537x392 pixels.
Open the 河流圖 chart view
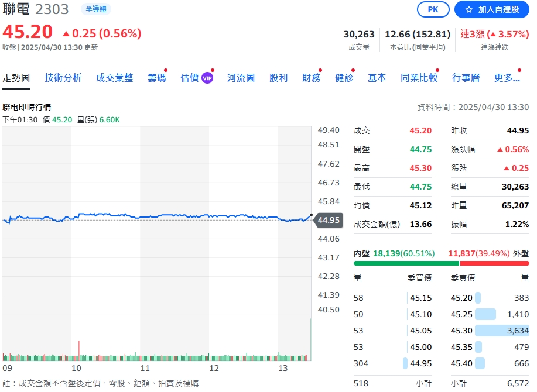coord(241,77)
